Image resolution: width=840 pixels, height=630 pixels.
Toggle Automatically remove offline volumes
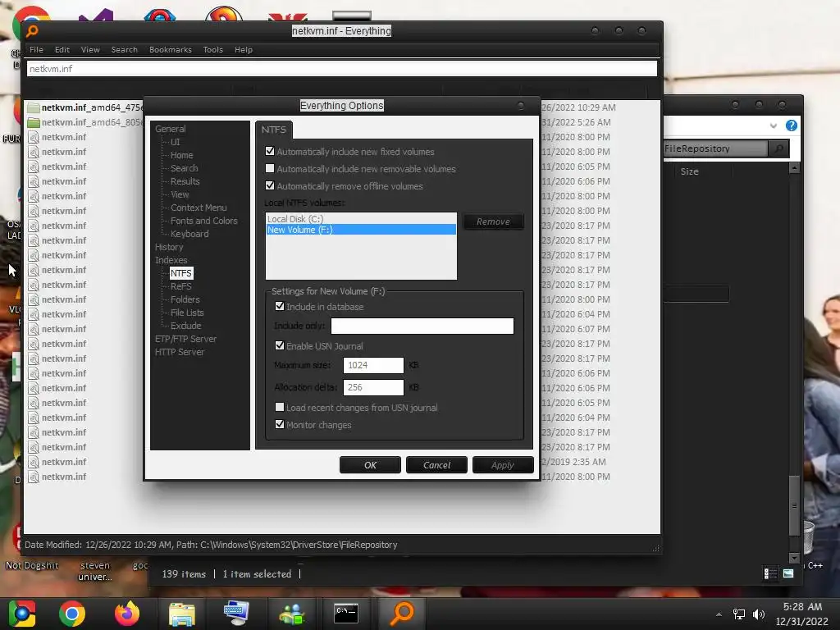click(x=270, y=186)
